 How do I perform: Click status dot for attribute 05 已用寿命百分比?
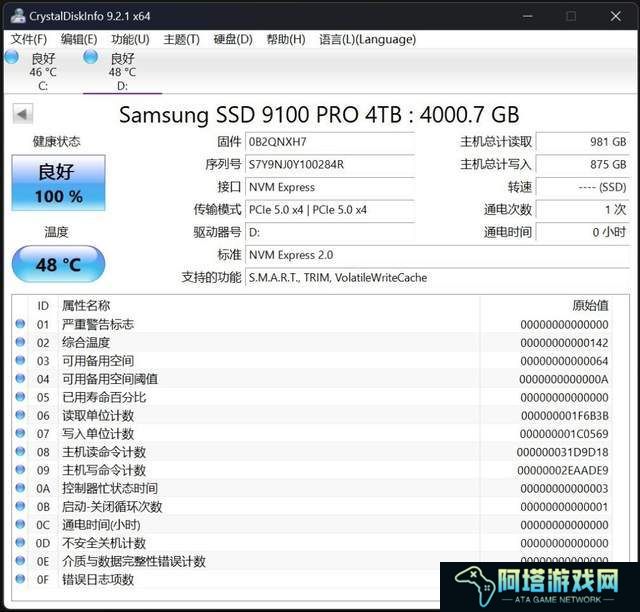tap(20, 396)
